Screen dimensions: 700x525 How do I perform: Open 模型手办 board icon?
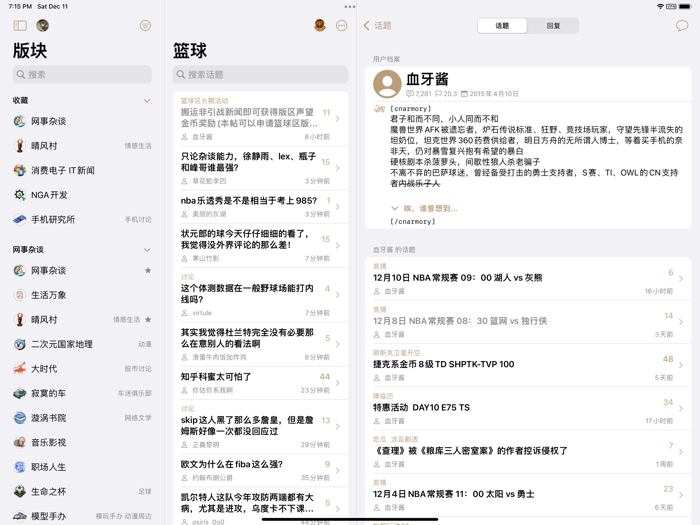tap(19, 516)
